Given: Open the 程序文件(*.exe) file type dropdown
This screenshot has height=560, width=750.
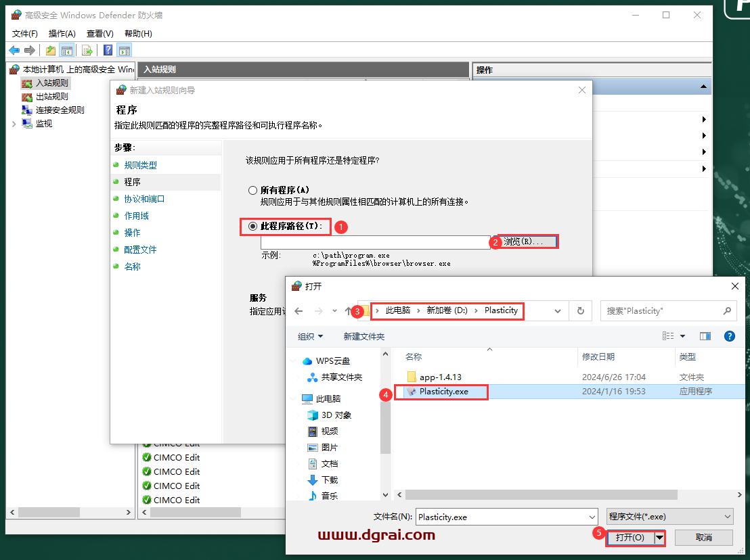Looking at the screenshot, I should coord(669,517).
